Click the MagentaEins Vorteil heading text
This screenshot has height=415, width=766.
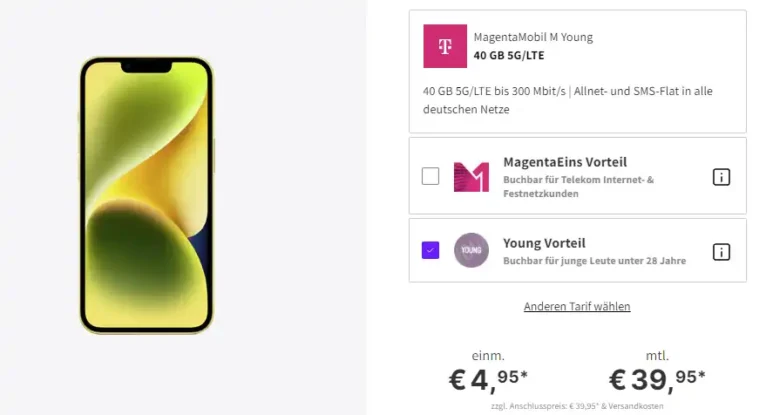[x=565, y=162]
